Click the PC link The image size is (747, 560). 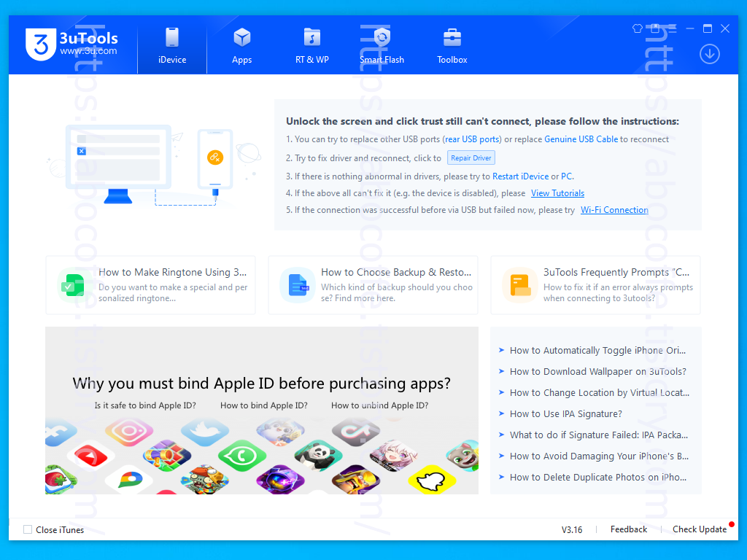point(566,176)
